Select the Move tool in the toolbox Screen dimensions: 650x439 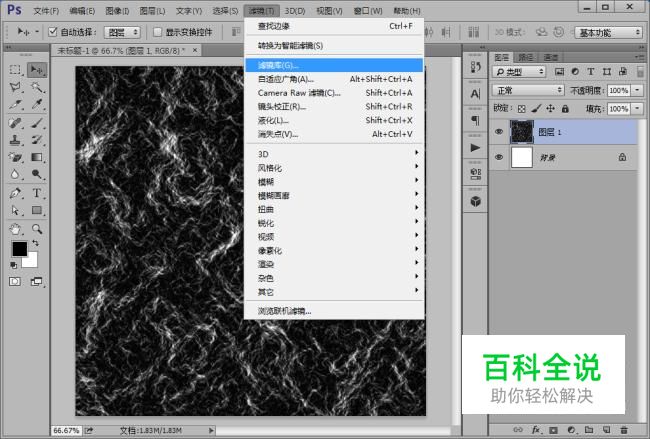coord(37,69)
